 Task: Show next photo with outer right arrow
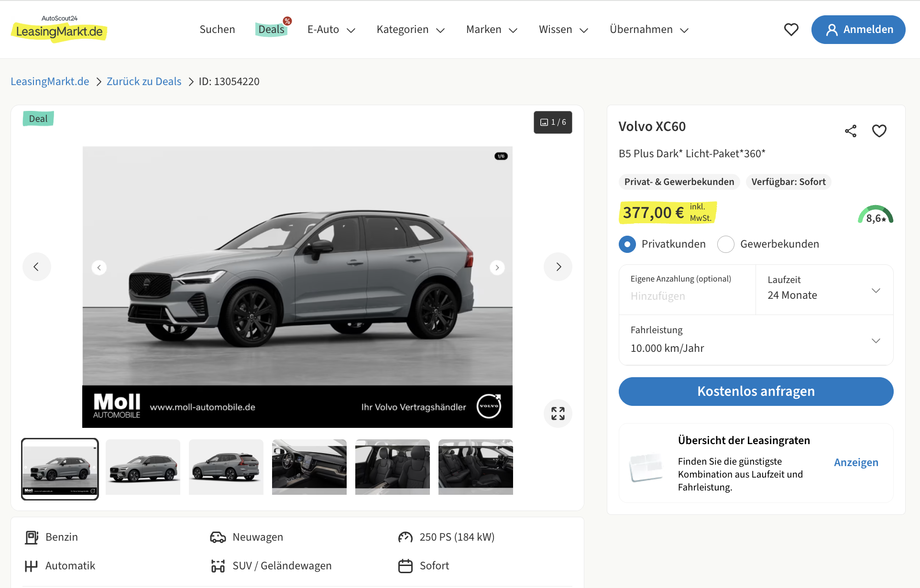point(558,267)
